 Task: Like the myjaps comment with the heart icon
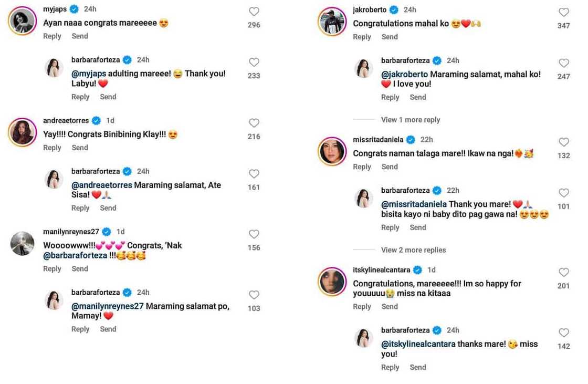pos(254,12)
